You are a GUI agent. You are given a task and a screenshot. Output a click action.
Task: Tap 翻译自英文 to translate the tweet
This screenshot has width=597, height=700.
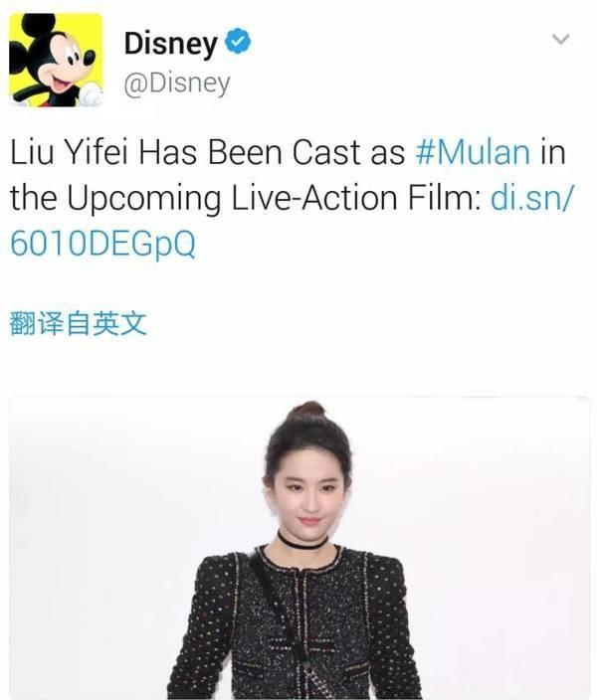(x=78, y=324)
